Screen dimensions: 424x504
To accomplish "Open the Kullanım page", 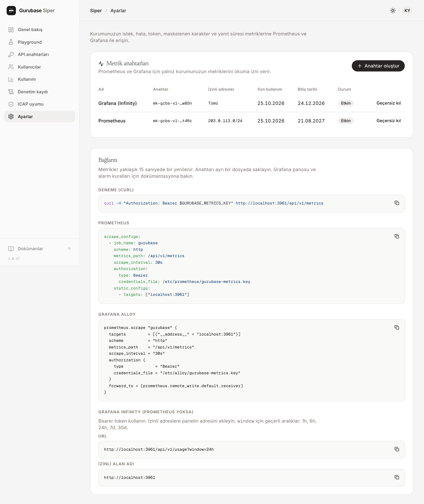I will tap(40, 79).
